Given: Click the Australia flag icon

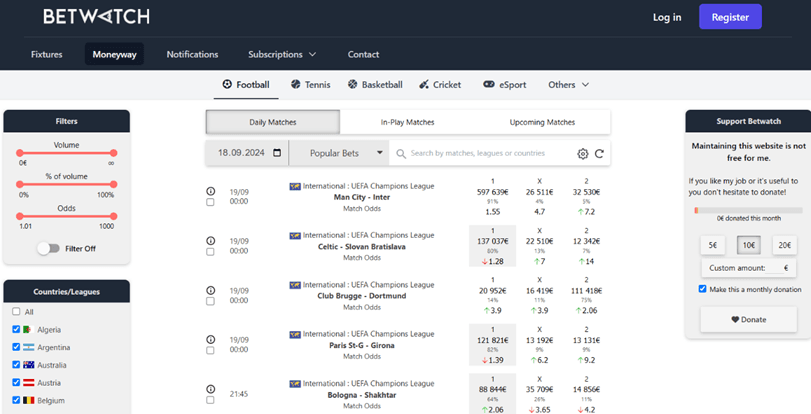Looking at the screenshot, I should tap(28, 365).
